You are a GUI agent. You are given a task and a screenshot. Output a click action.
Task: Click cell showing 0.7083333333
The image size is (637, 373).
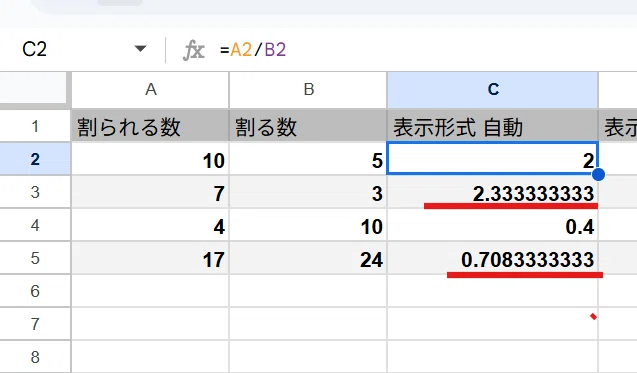493,258
